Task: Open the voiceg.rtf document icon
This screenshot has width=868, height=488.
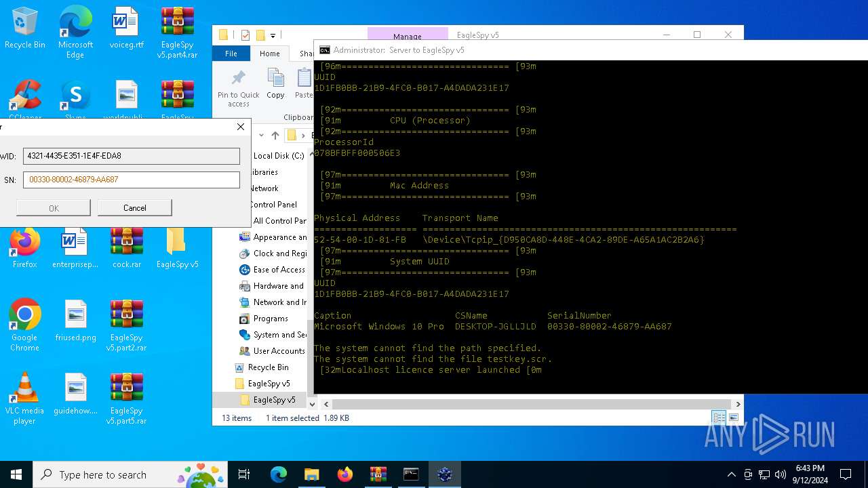Action: (x=127, y=28)
